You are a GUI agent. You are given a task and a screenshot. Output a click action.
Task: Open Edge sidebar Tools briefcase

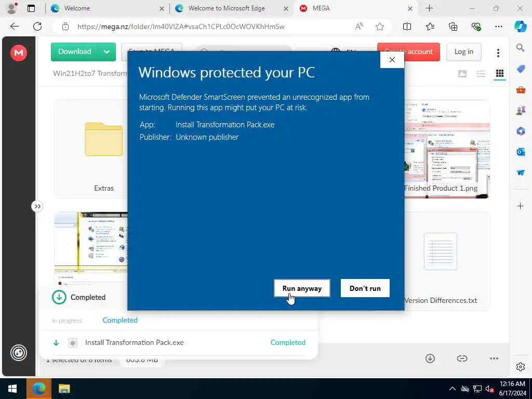click(x=521, y=90)
